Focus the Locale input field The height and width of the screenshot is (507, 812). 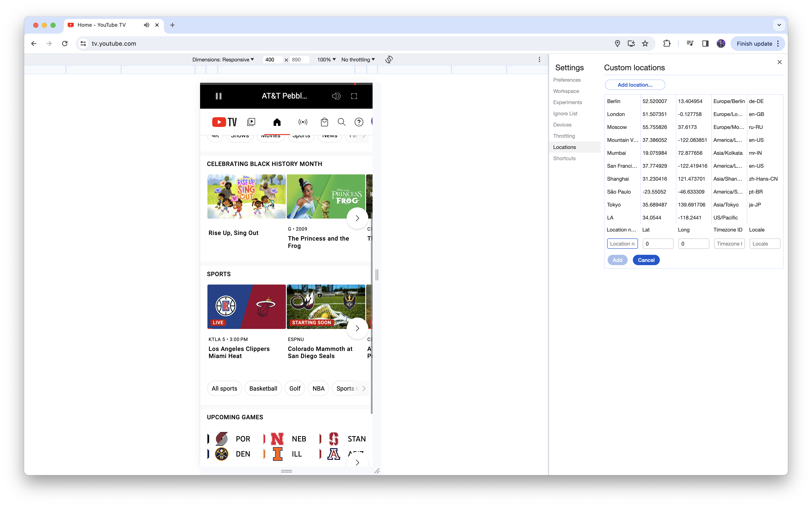765,244
